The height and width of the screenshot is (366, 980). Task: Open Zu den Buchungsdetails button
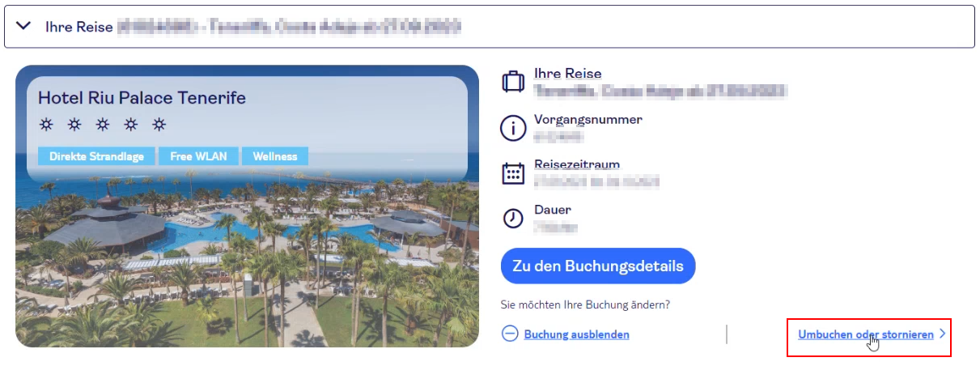point(598,266)
